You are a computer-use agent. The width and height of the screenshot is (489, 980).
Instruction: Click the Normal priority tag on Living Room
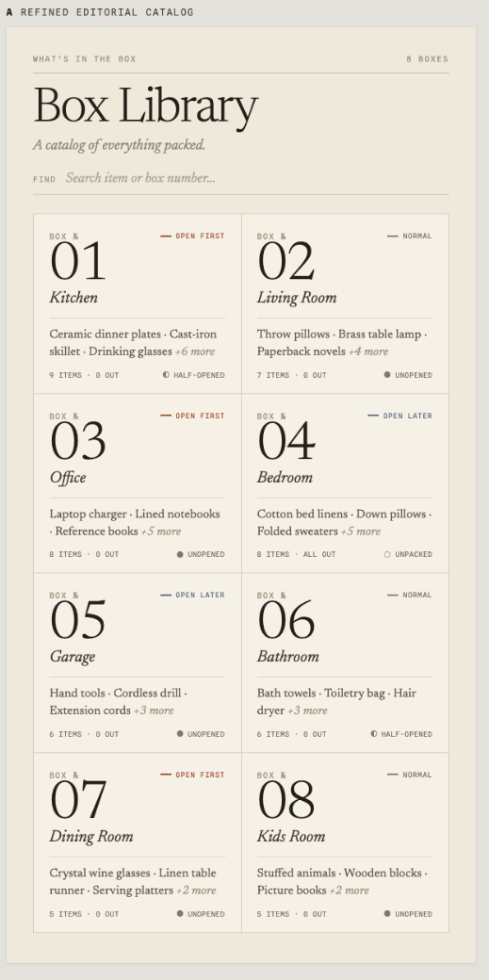410,237
